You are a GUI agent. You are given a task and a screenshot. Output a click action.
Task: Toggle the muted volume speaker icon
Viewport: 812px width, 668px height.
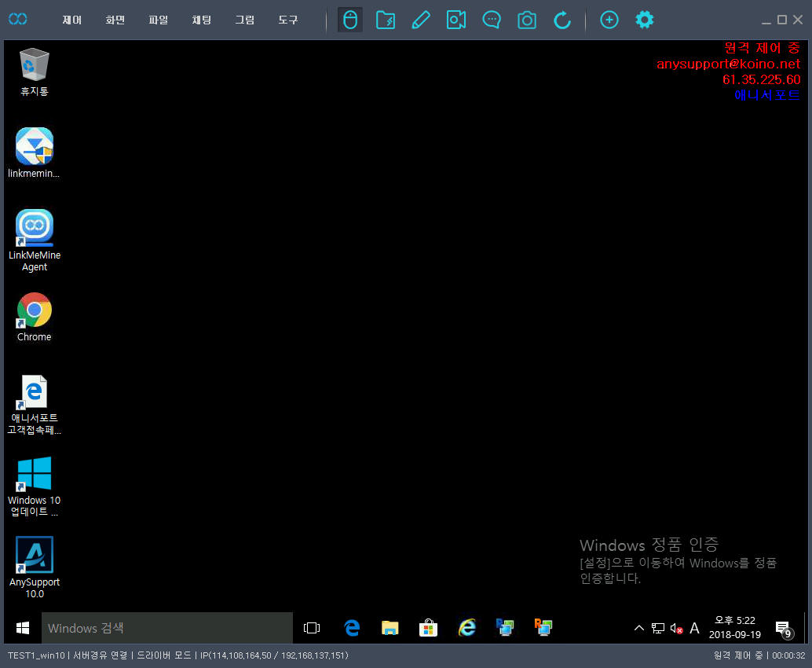[x=676, y=628]
